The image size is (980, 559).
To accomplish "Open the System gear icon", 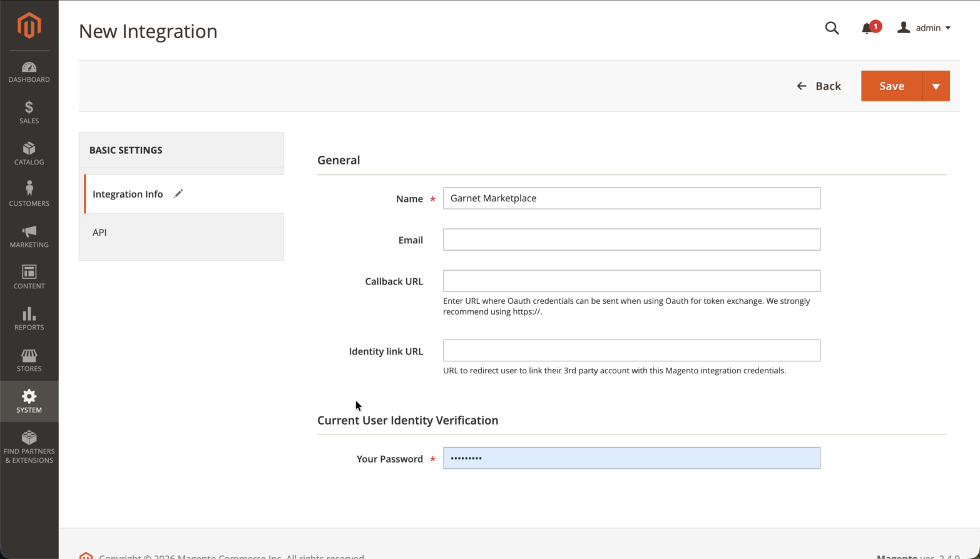I will coord(29,396).
